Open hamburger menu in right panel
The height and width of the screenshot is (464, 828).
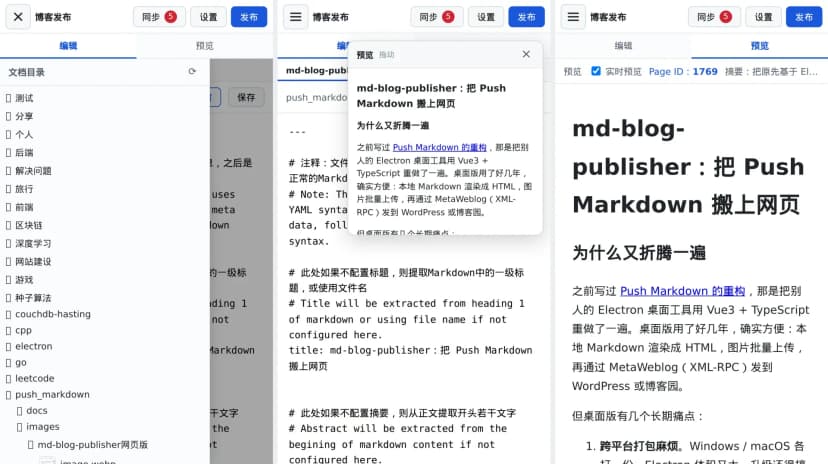click(x=573, y=17)
